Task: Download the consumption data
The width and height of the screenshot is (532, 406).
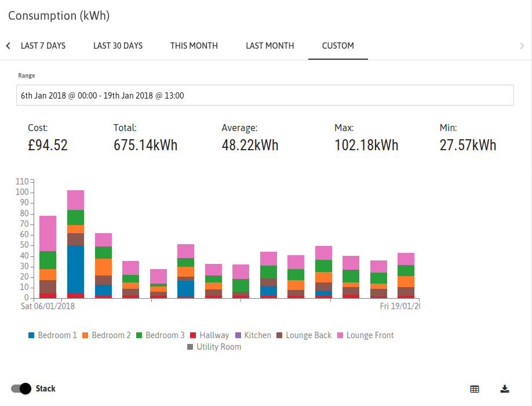Action: coord(505,389)
